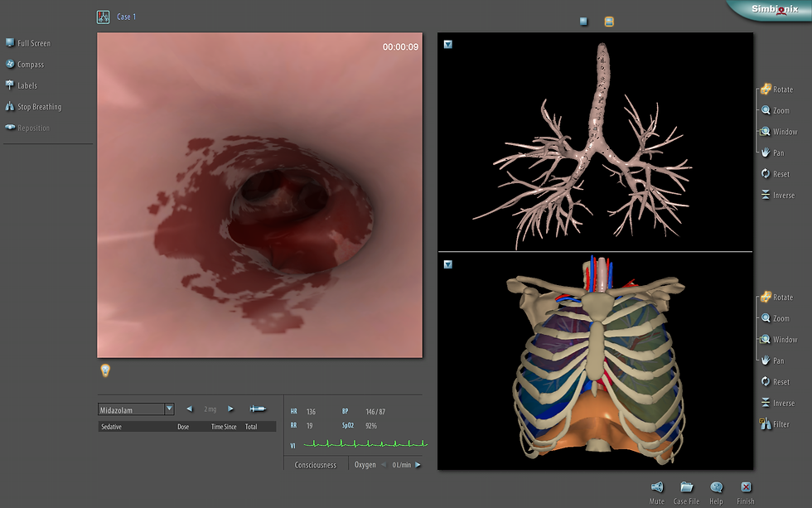812x508 pixels.
Task: Increase sedative dose with right arrow
Action: (x=230, y=409)
